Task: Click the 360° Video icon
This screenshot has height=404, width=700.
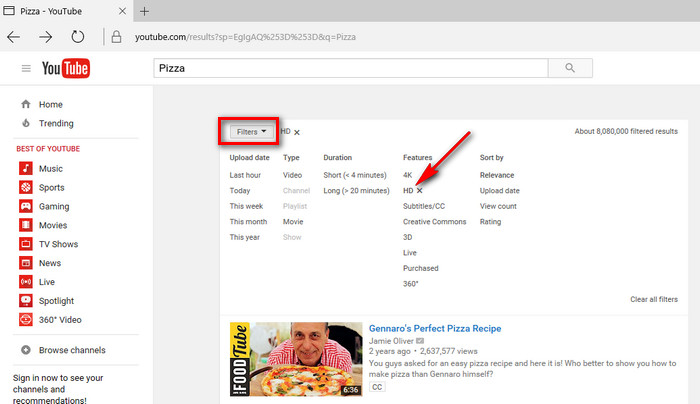Action: (x=26, y=320)
